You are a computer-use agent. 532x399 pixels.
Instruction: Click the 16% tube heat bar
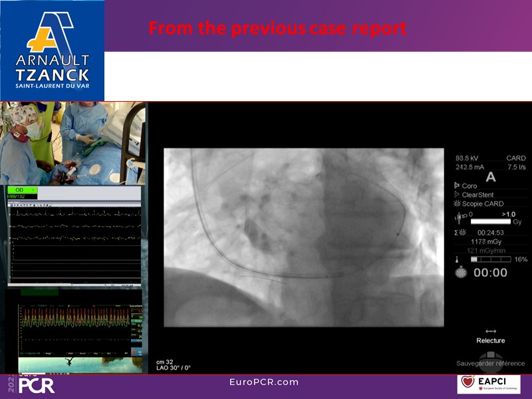[492, 259]
